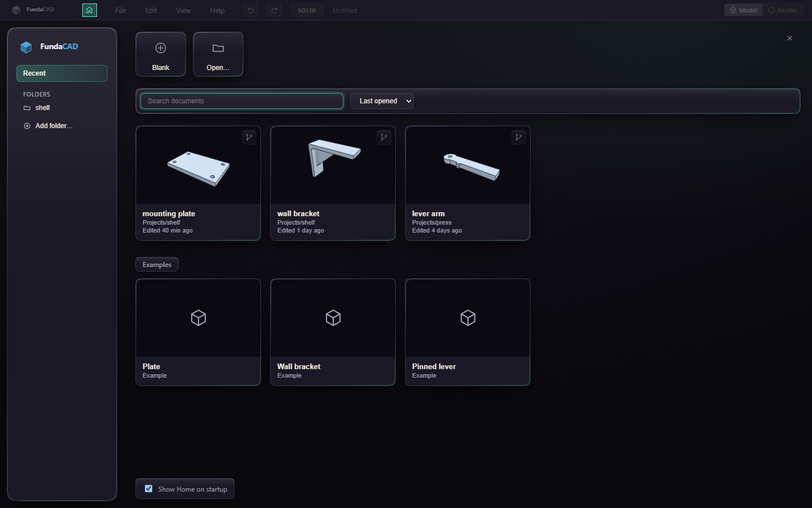Viewport: 812px width, 508px height.
Task: Switch to Model mode
Action: (x=744, y=10)
